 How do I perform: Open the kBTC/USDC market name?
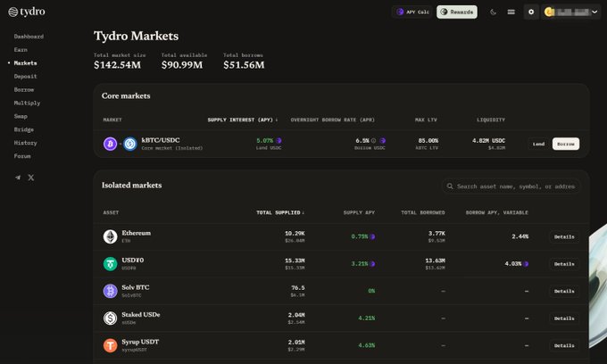pos(161,140)
